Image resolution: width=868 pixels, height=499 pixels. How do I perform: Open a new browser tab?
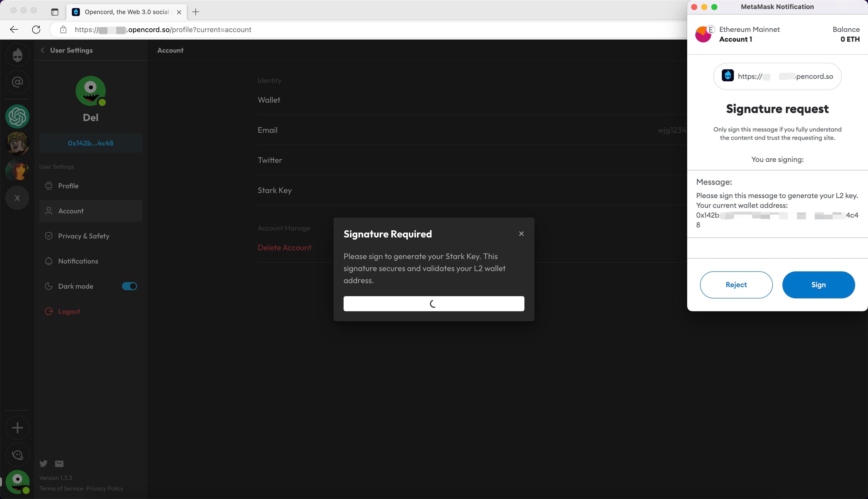coord(196,12)
